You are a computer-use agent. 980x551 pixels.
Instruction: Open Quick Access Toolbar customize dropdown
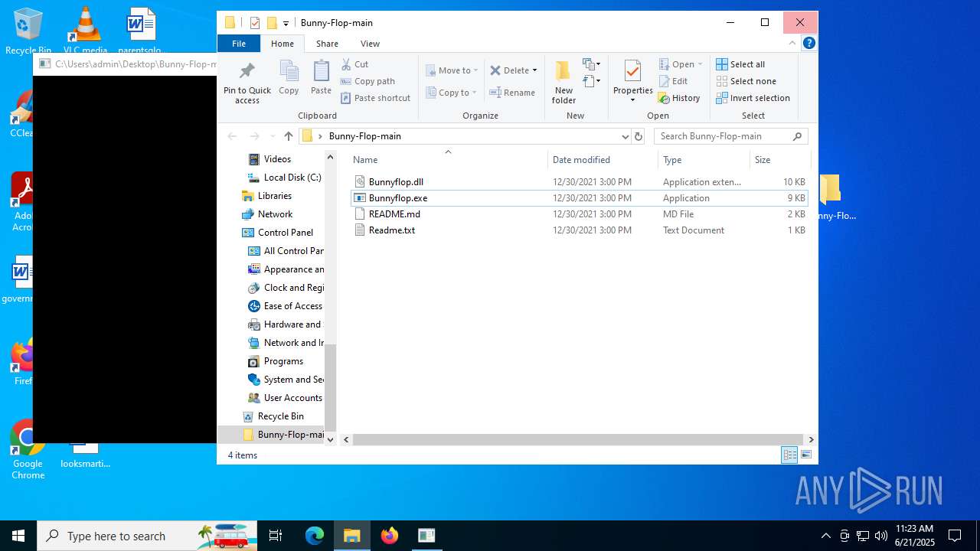[286, 23]
